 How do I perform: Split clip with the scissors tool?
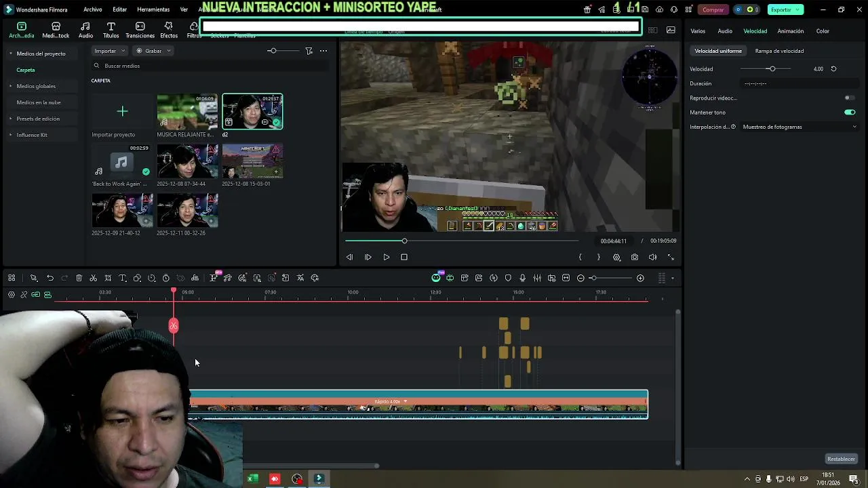tap(94, 278)
